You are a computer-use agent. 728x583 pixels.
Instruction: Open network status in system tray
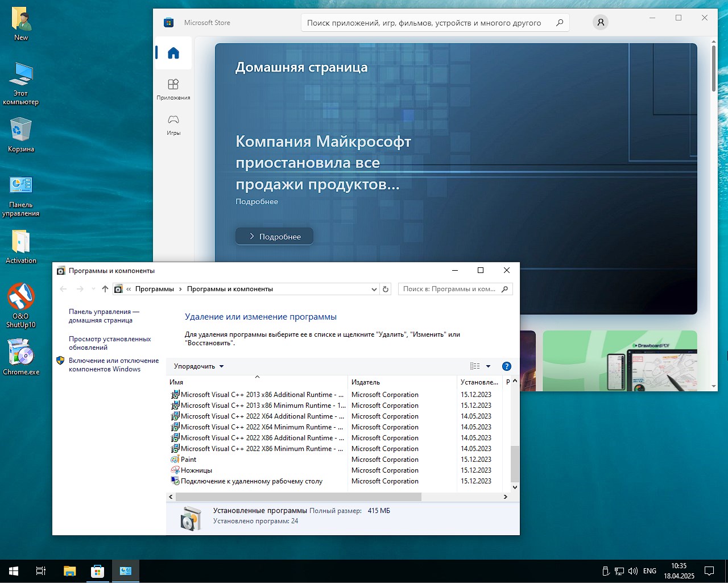(619, 571)
